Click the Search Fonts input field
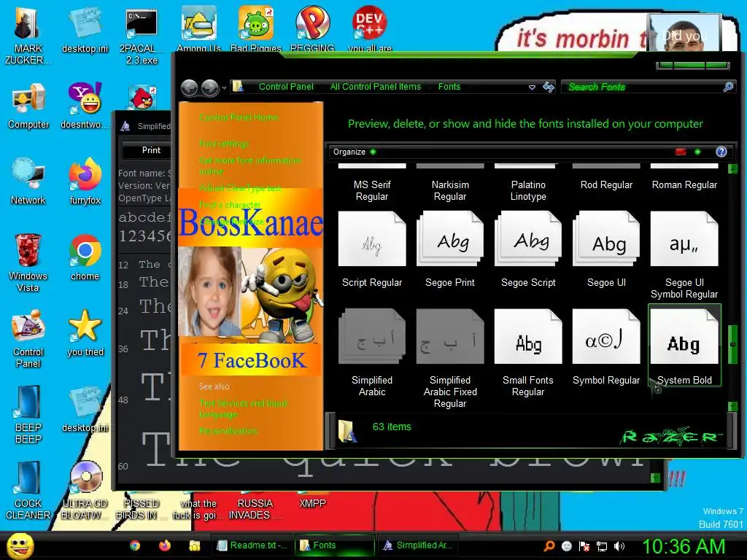 click(643, 87)
